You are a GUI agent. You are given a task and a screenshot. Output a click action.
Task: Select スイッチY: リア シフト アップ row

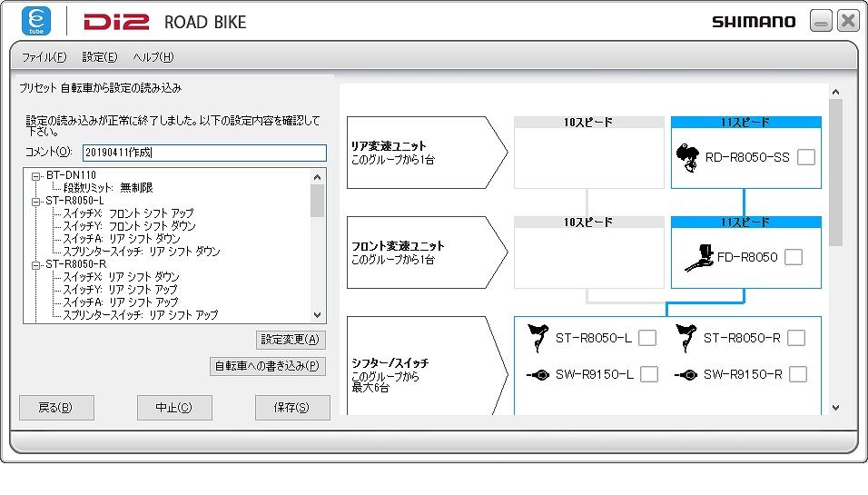point(120,290)
